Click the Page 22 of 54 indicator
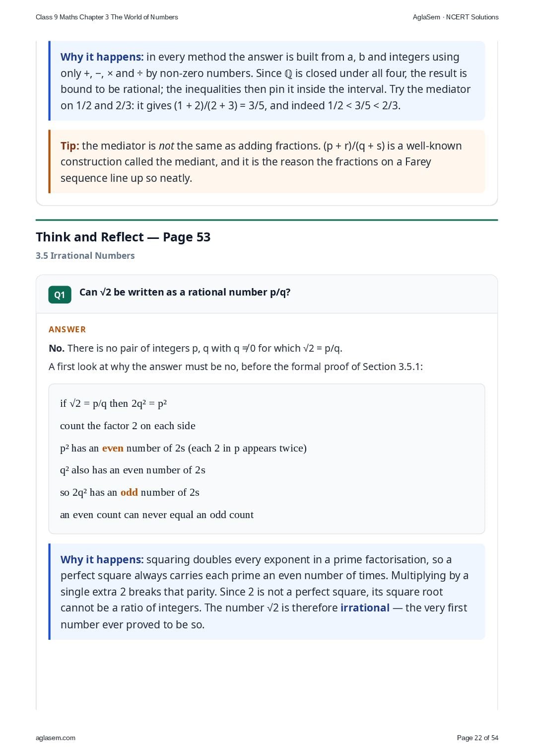The image size is (534, 756). [x=477, y=738]
